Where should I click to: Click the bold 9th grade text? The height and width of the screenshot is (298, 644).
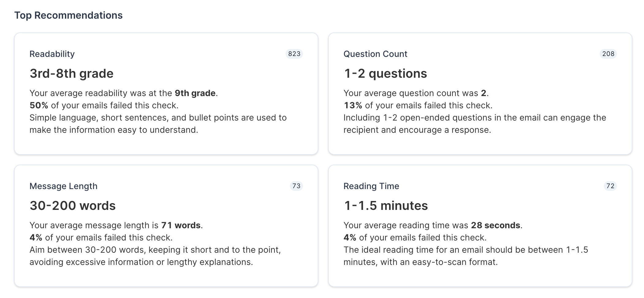[195, 93]
